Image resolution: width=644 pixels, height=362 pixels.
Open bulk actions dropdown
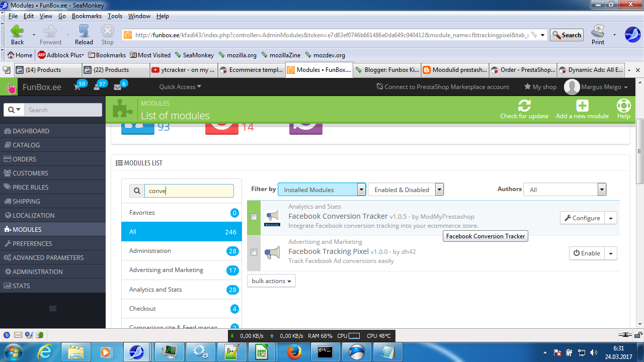(x=271, y=281)
